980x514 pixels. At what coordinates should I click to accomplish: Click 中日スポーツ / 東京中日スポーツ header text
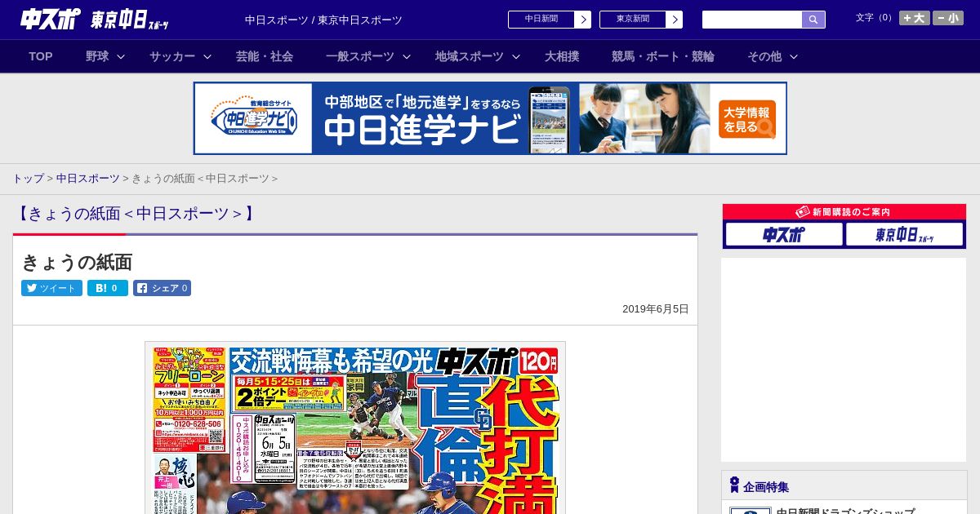pos(323,20)
